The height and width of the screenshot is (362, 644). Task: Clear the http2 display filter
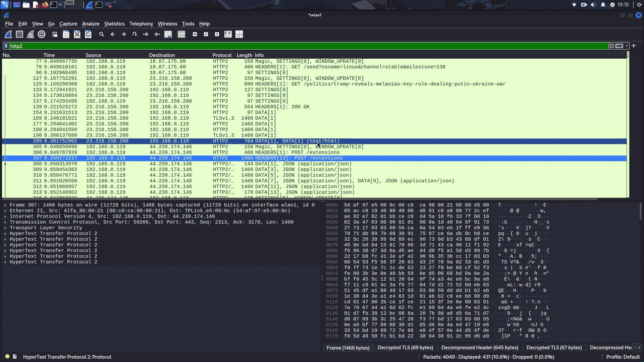612,46
